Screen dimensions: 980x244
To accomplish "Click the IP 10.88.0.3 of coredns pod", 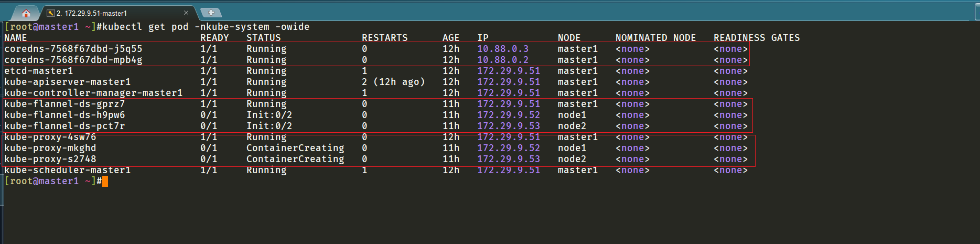I will coord(503,49).
